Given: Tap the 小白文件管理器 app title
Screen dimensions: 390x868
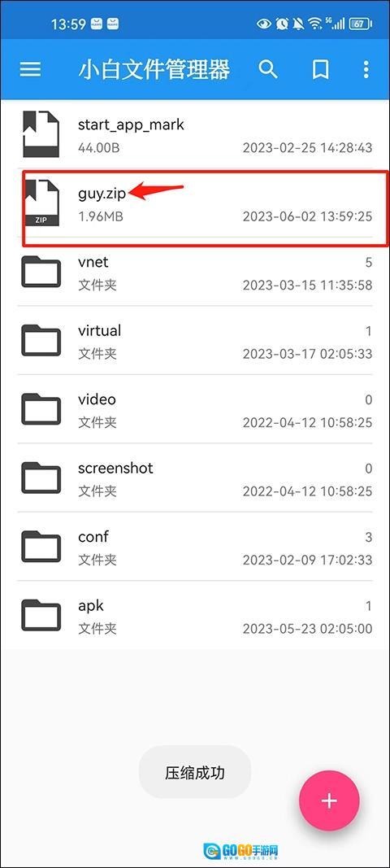Looking at the screenshot, I should coord(154,70).
